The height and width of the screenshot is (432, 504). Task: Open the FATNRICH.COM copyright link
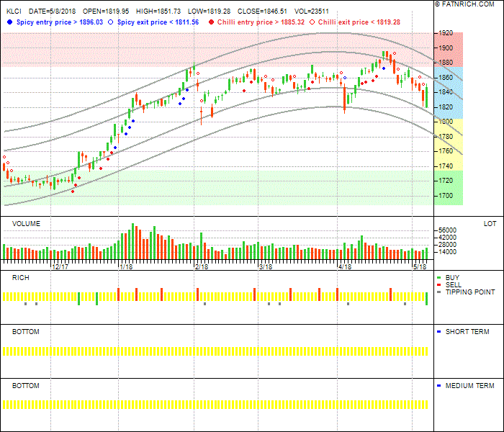(x=467, y=4)
